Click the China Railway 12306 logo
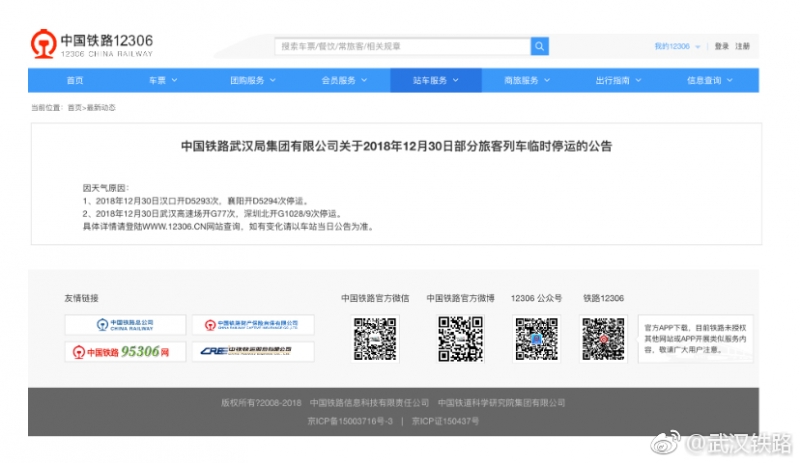This screenshot has height=463, width=800. pyautogui.click(x=91, y=46)
